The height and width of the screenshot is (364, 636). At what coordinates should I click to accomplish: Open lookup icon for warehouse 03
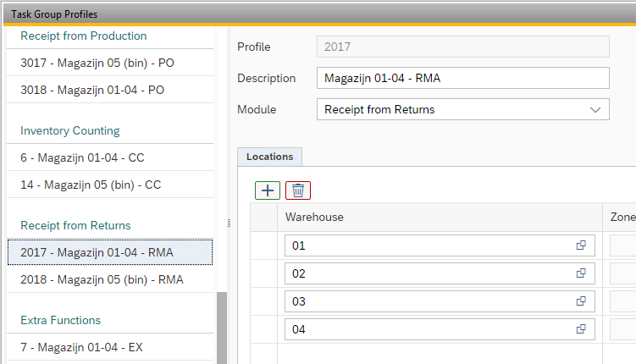[x=581, y=301]
